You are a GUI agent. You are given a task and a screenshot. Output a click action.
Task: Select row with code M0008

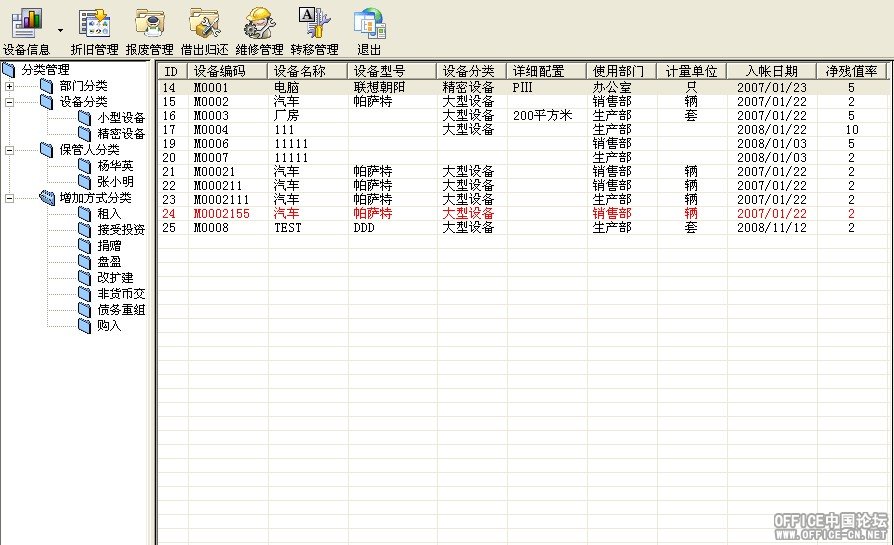tap(523, 227)
